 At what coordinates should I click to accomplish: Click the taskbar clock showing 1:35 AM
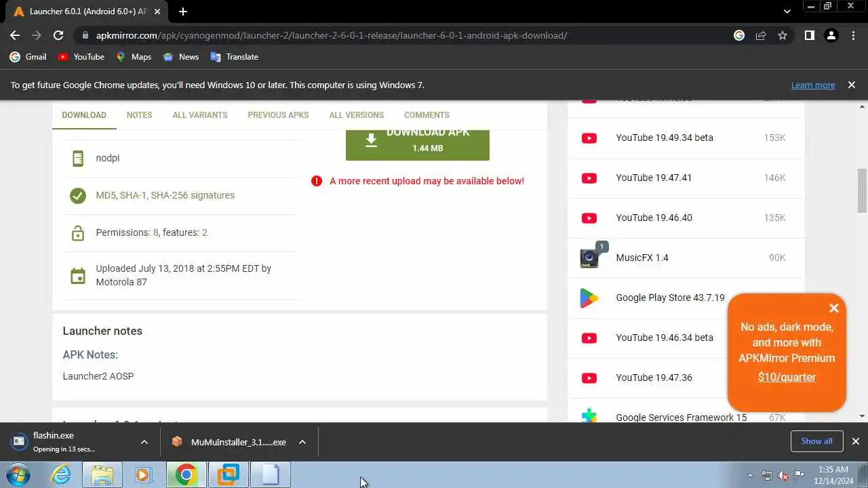[833, 474]
